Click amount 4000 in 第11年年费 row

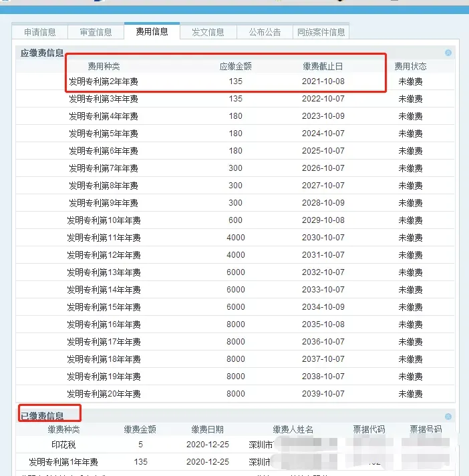(x=235, y=238)
